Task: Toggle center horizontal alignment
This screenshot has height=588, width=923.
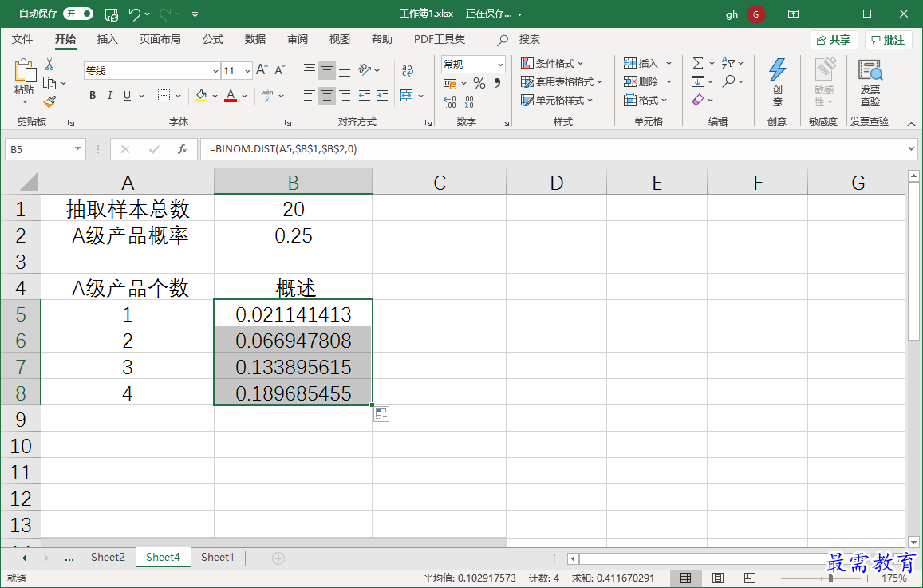Action: point(327,96)
